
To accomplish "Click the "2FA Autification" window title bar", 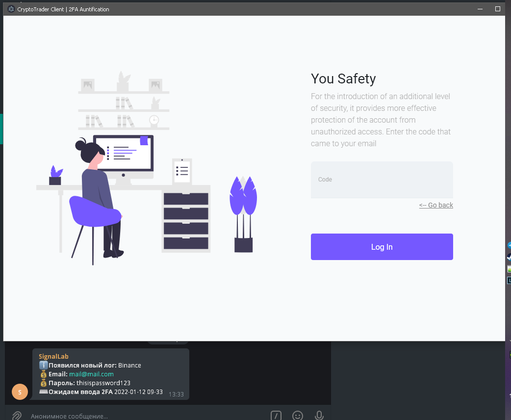I will [245, 9].
